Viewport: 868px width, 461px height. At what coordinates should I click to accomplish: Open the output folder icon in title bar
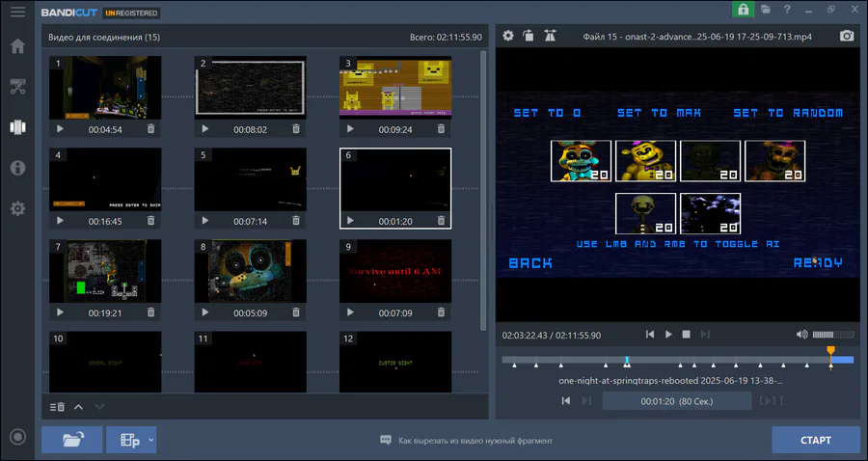click(x=765, y=10)
